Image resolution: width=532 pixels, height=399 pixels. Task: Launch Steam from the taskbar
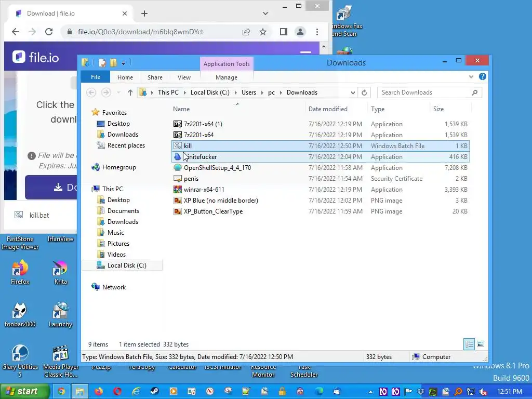point(154,392)
